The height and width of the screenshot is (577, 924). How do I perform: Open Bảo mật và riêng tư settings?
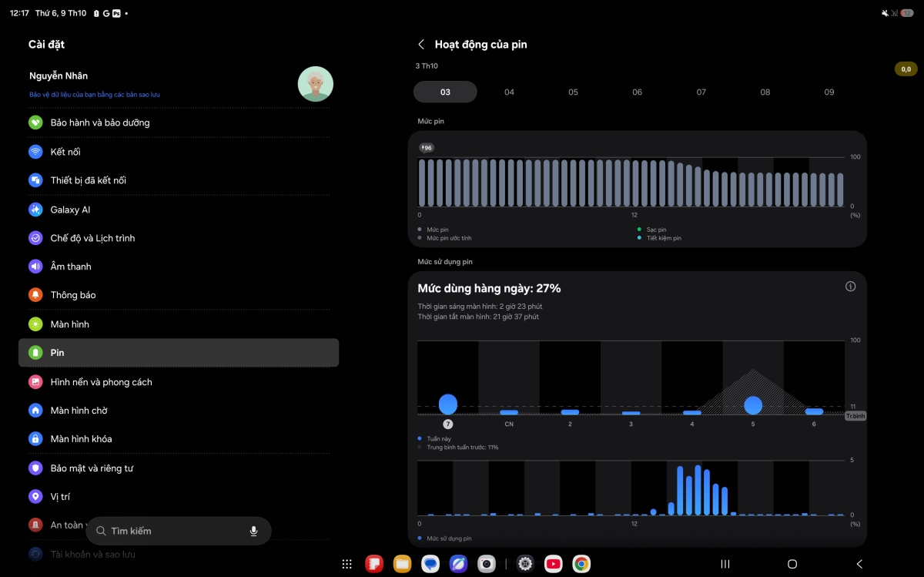[x=179, y=468]
